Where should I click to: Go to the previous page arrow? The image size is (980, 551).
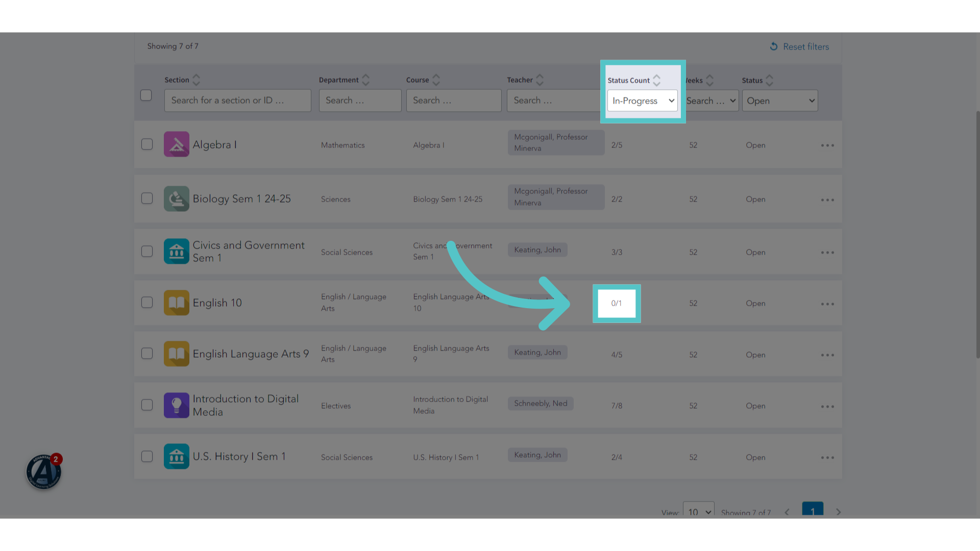[787, 512]
